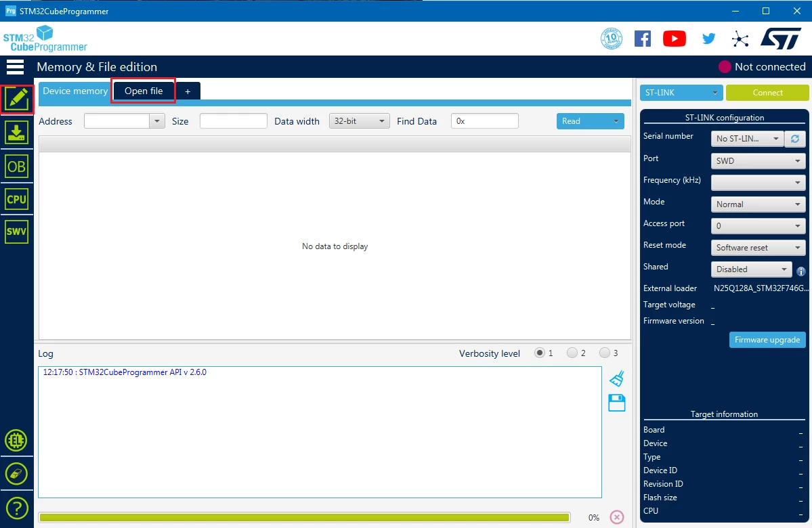The width and height of the screenshot is (812, 528).
Task: Select Memory & File edition pencil icon
Action: [17, 100]
